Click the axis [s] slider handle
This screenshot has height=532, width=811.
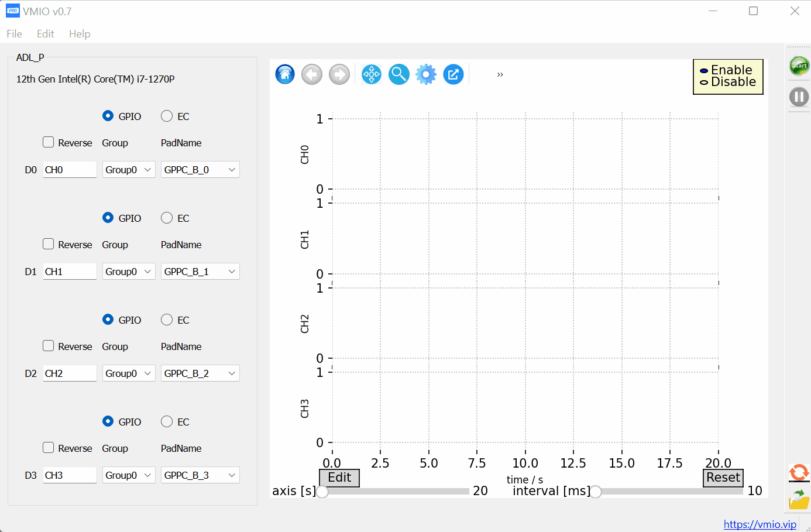click(x=322, y=492)
